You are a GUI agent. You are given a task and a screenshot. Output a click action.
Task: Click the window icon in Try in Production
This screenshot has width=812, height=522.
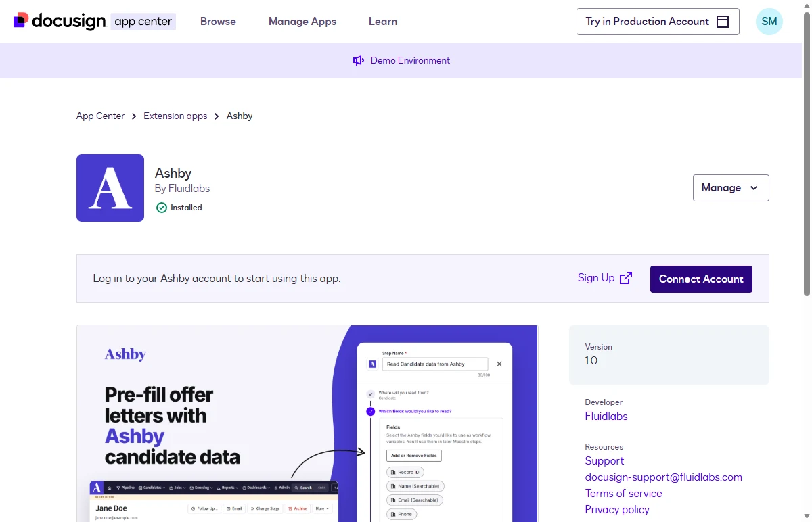723,22
